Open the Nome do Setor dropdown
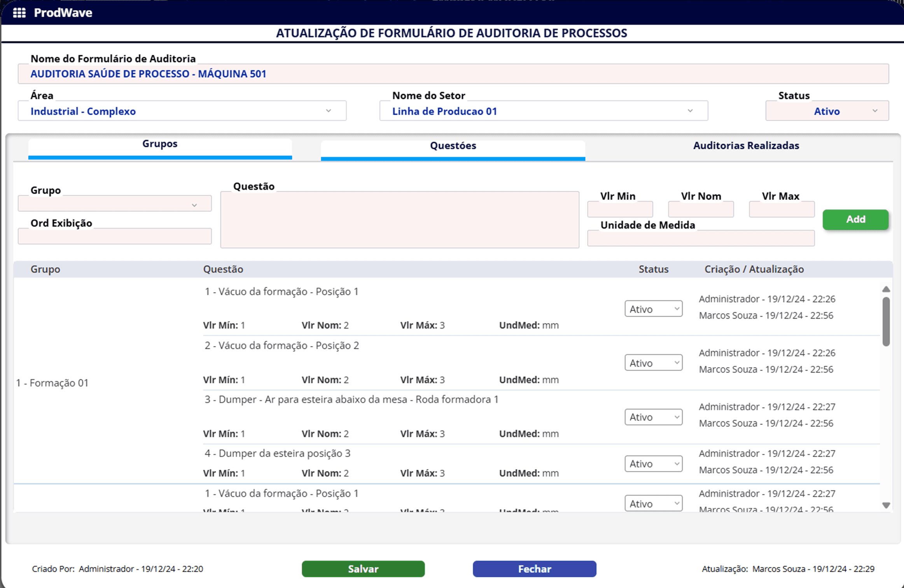 pos(543,111)
